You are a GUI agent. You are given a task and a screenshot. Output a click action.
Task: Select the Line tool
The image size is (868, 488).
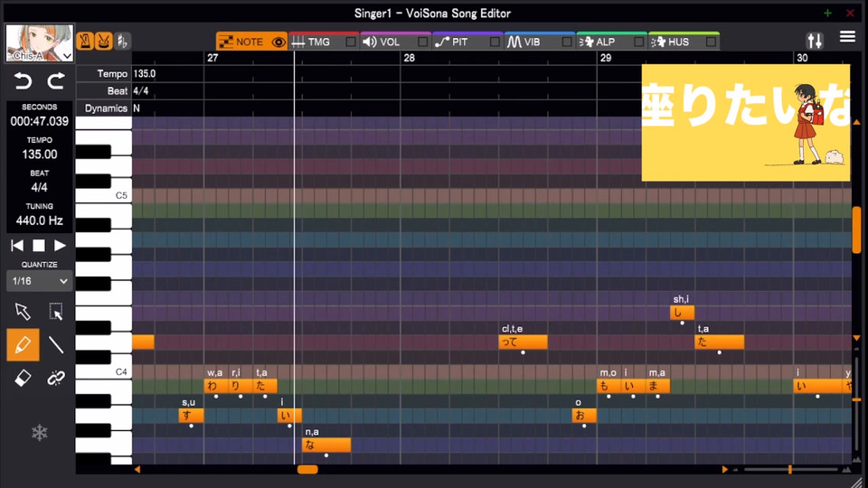coord(56,344)
